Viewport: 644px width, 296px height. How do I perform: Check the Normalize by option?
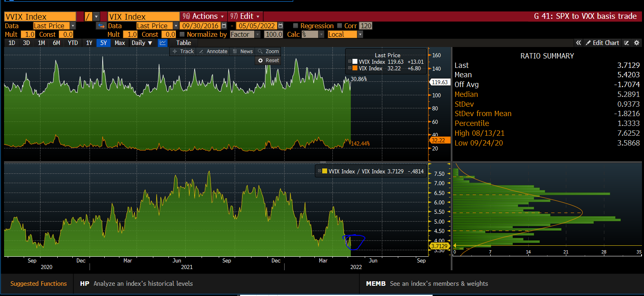(182, 34)
